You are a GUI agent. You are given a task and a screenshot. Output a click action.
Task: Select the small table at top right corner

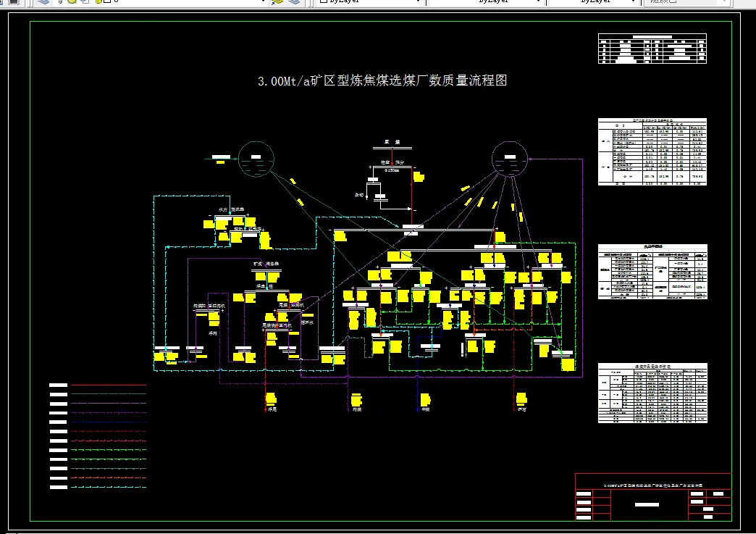(652, 49)
